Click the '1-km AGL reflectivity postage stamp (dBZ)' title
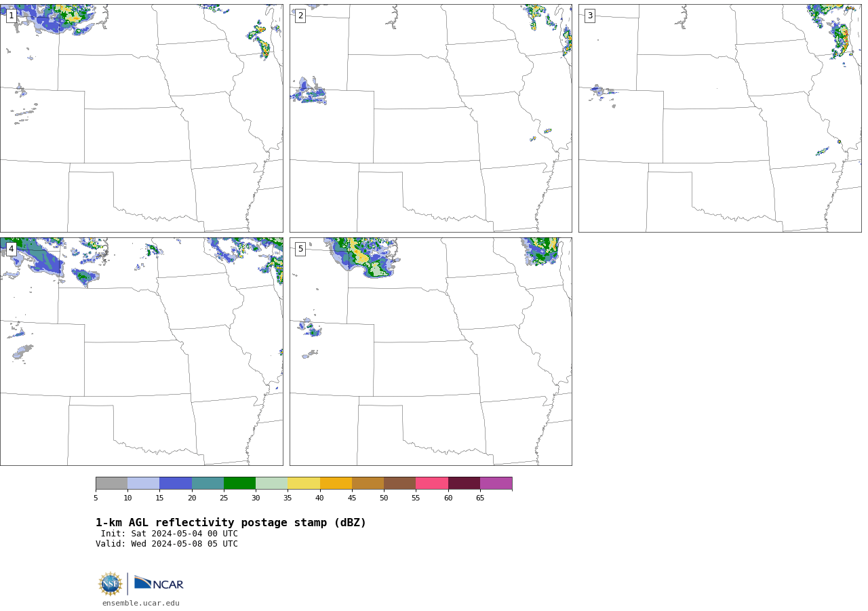The height and width of the screenshot is (611, 868). pos(231,523)
